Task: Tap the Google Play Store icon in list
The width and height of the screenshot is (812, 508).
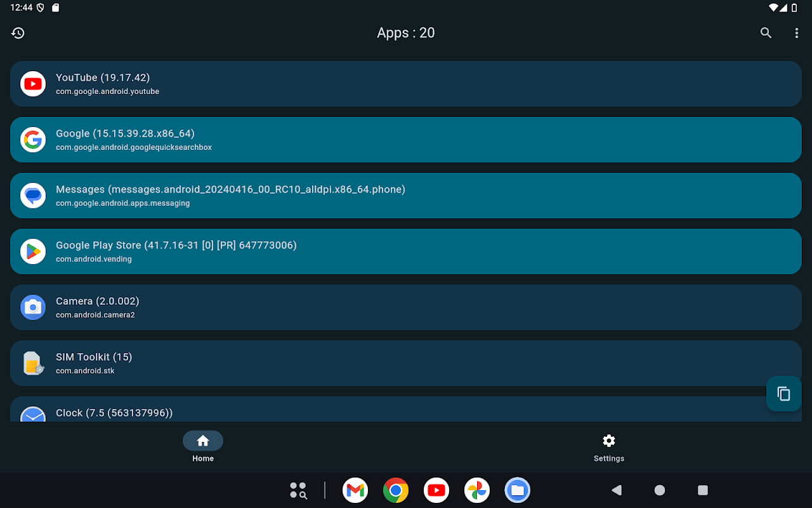Action: (x=33, y=251)
